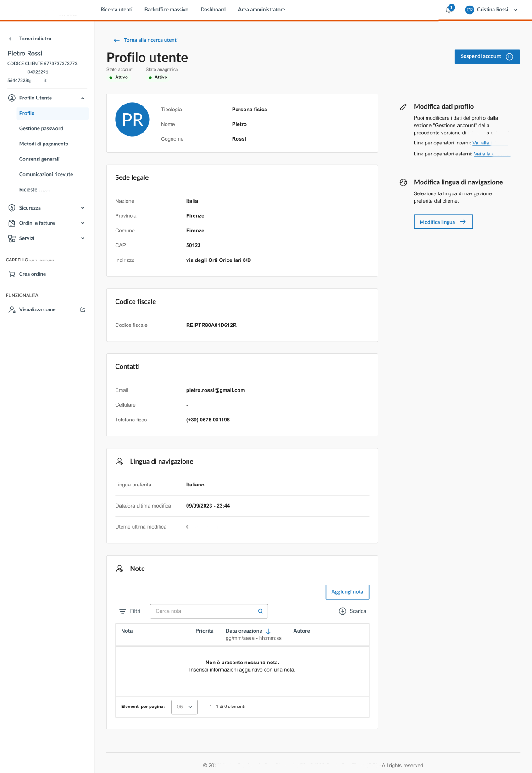Viewport: 532px width, 773px height.
Task: Go to the Dashboard tab
Action: pyautogui.click(x=213, y=10)
